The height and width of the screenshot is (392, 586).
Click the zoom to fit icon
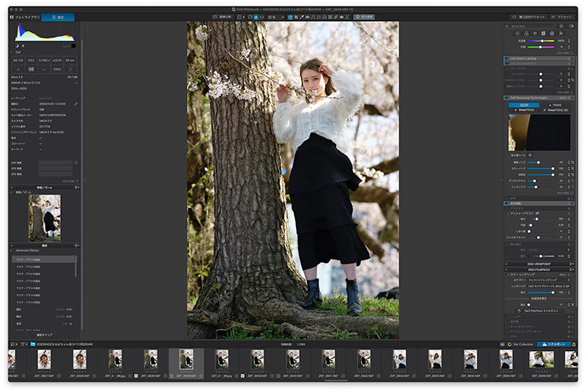point(256,17)
